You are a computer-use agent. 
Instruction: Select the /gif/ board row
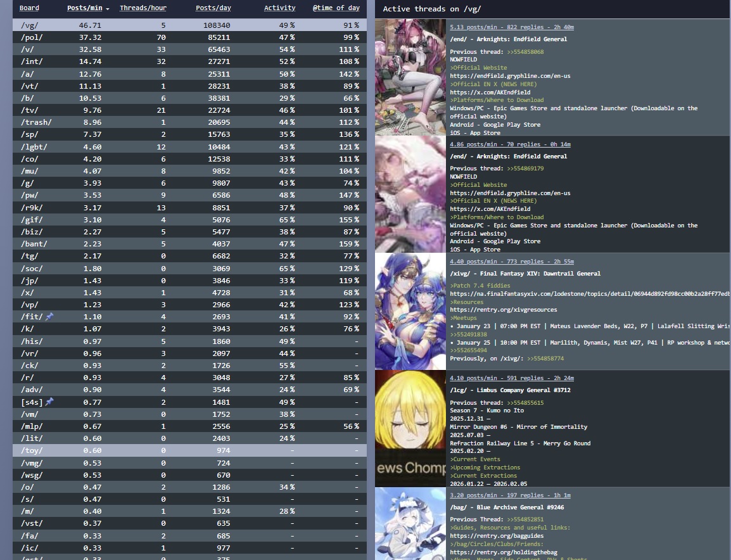(190, 220)
